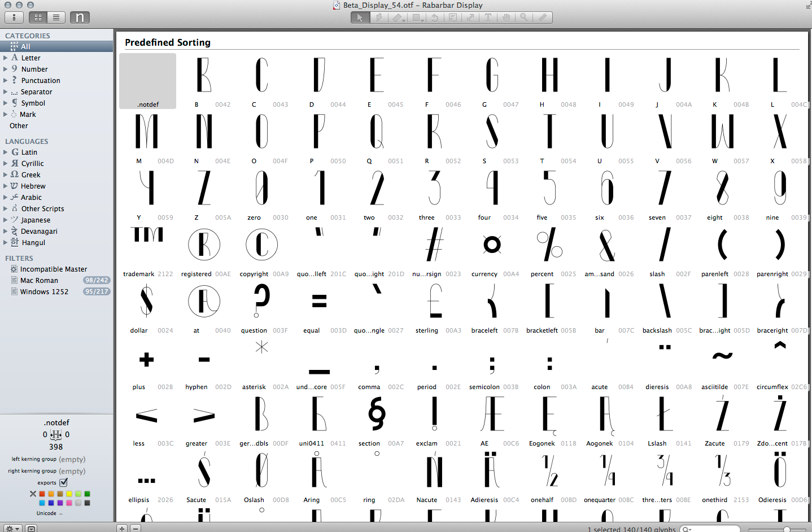This screenshot has height=532, width=812.
Task: Switch to list view of glyphs
Action: (x=56, y=18)
